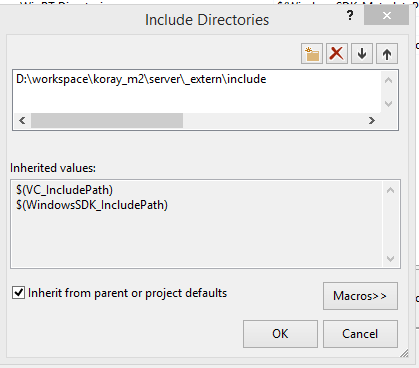The image size is (419, 368).
Task: Select the D:\workspace\koray_m2 include path entry
Action: click(x=141, y=79)
